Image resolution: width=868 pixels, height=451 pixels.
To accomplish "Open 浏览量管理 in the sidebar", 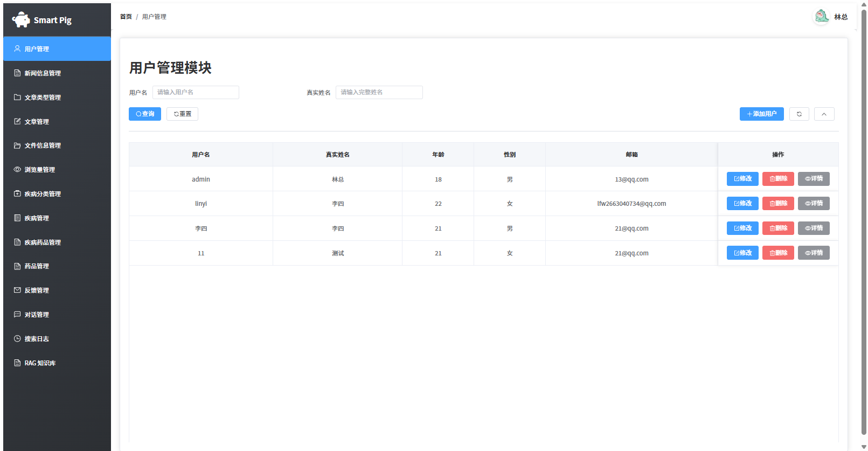I will 57,169.
